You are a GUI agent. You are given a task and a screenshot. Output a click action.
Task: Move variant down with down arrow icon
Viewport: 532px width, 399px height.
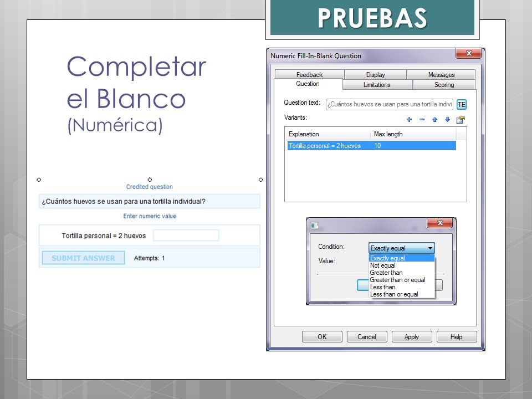(448, 120)
